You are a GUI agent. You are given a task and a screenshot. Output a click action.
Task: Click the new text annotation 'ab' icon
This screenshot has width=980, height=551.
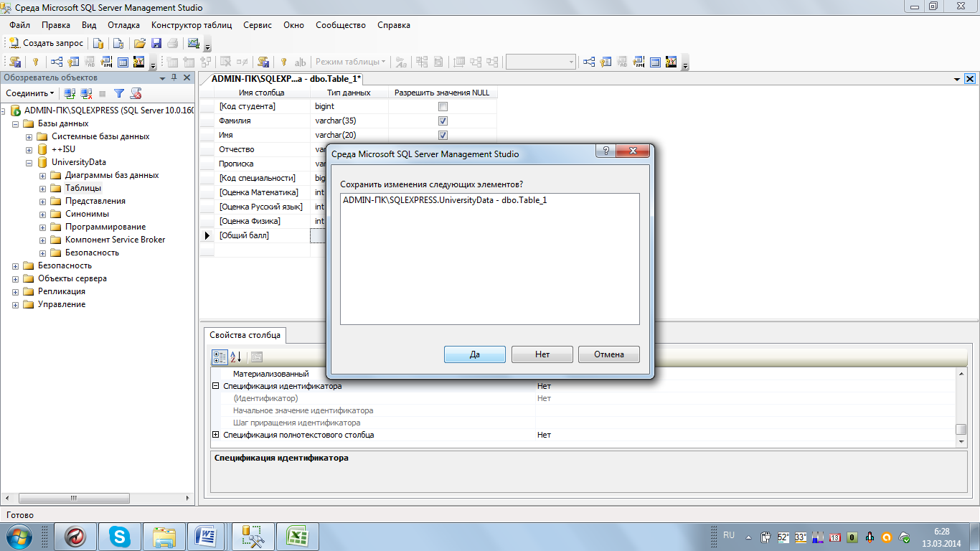[301, 62]
